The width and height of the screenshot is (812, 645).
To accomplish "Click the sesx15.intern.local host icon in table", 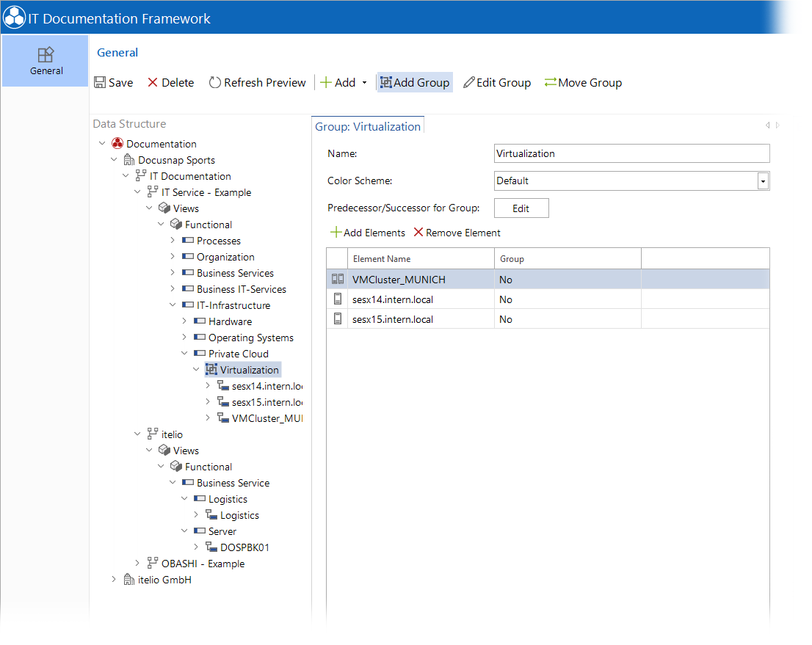I will 338,319.
